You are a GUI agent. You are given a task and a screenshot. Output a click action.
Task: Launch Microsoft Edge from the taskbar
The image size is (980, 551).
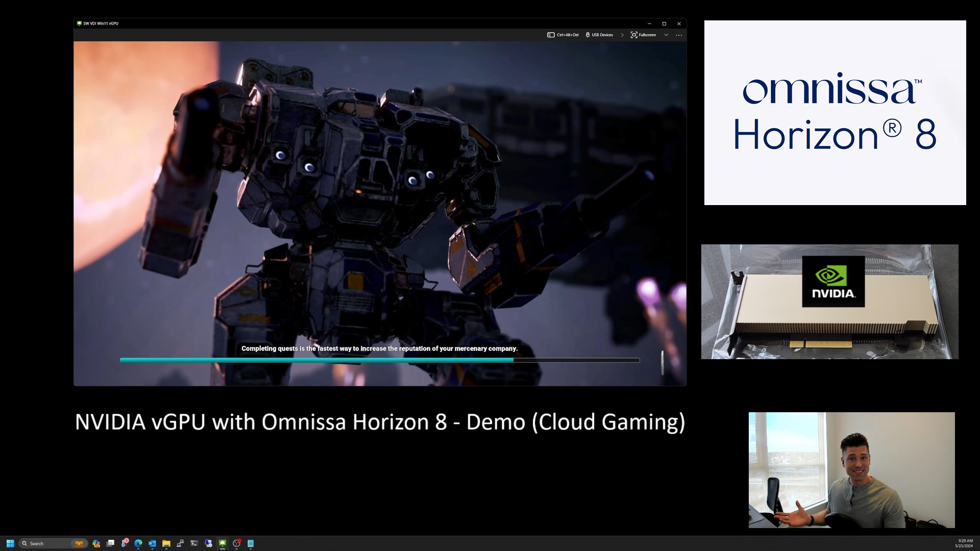(x=137, y=543)
